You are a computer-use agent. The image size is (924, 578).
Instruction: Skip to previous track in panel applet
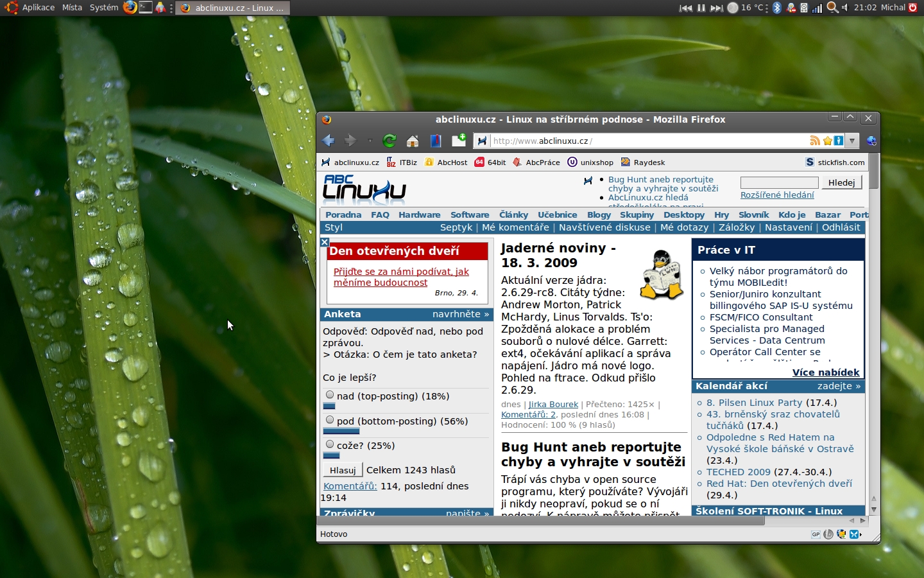[685, 8]
